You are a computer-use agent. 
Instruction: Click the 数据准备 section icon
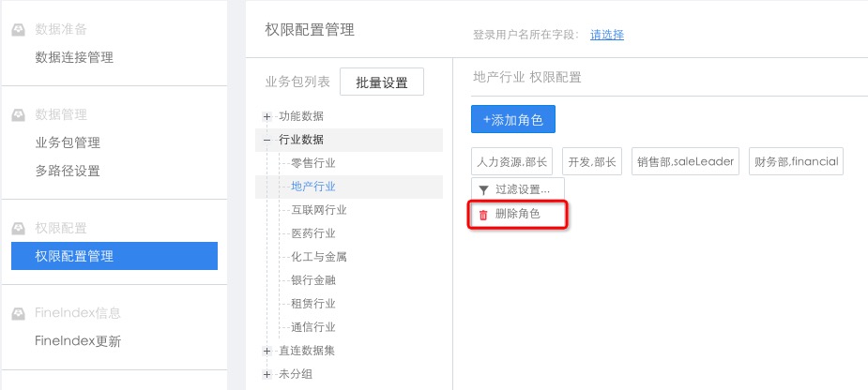pyautogui.click(x=18, y=30)
